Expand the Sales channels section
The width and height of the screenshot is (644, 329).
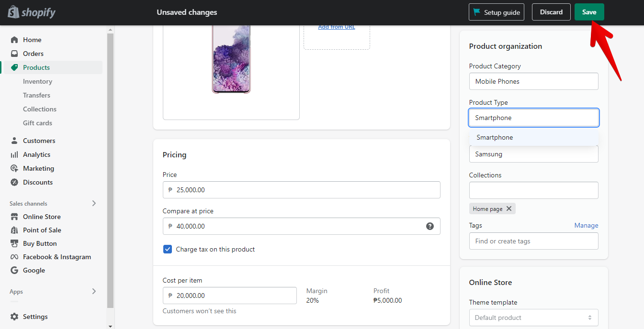coord(94,203)
